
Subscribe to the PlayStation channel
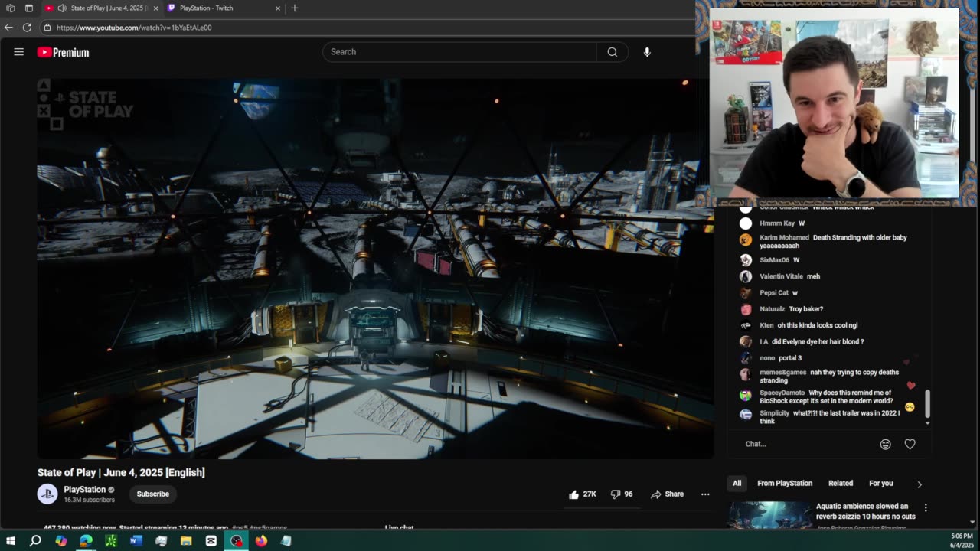tap(152, 494)
